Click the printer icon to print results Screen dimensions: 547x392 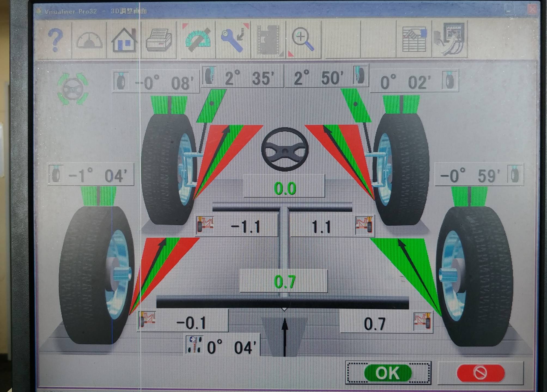[x=159, y=40]
